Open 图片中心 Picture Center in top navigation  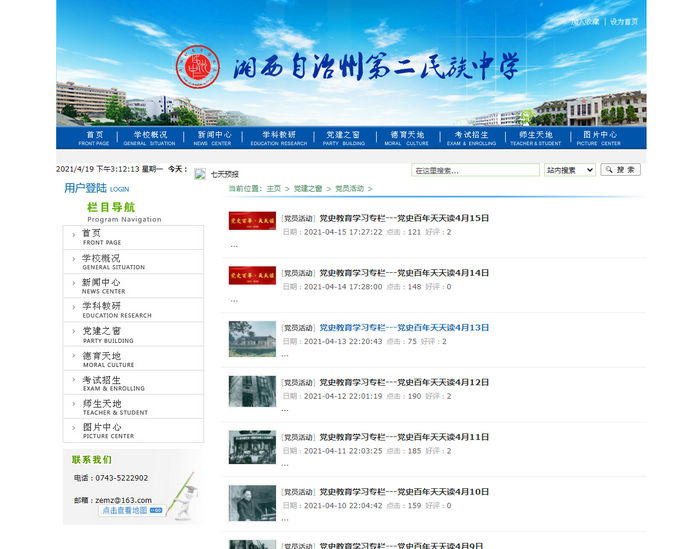(599, 138)
